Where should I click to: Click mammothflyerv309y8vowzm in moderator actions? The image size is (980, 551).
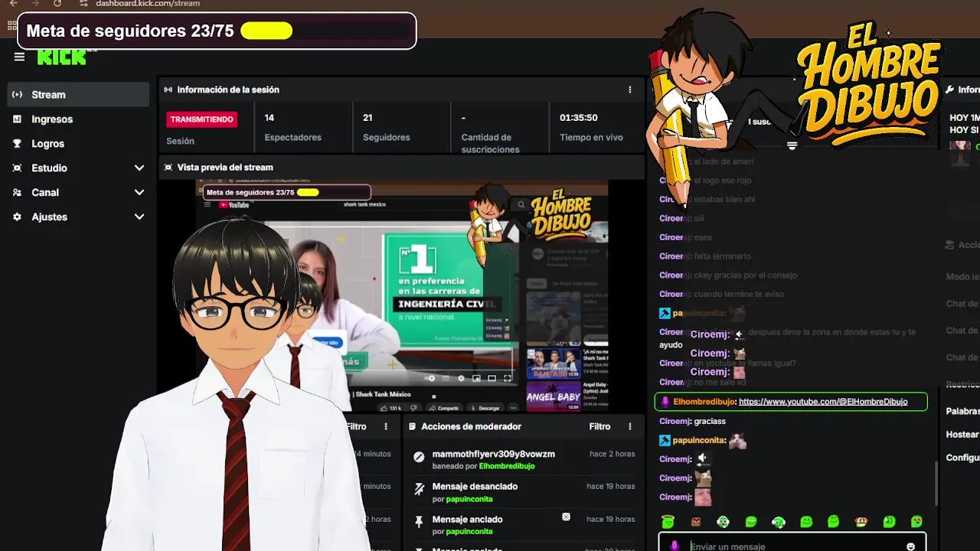click(x=494, y=454)
